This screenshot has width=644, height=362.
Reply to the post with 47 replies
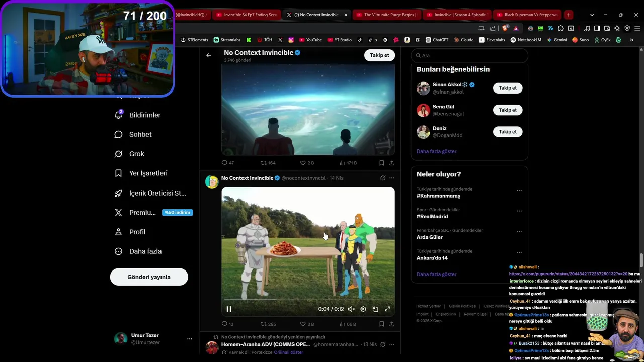click(227, 163)
